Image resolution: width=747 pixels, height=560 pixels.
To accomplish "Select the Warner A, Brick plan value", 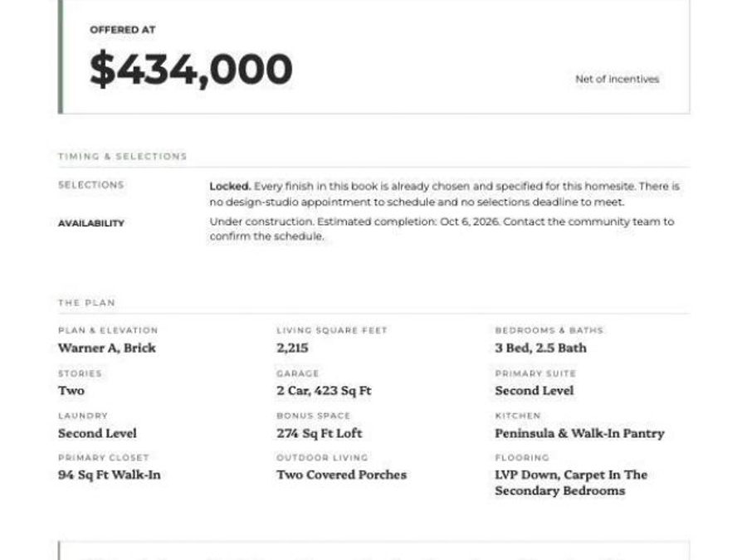I will [107, 348].
